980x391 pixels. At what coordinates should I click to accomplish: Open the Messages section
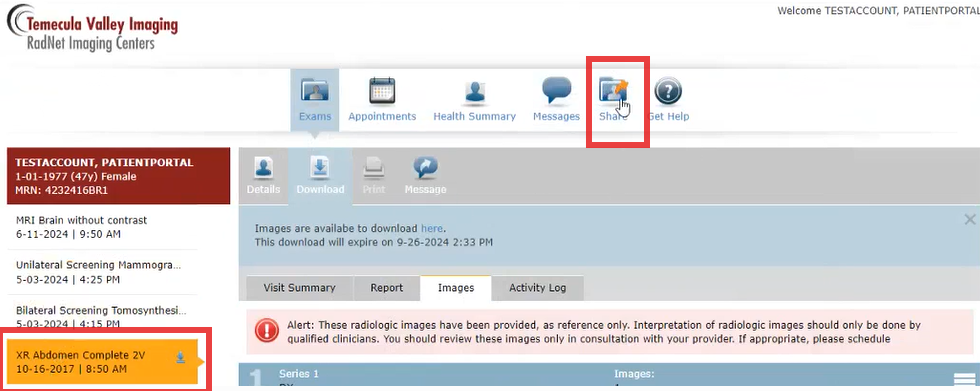(556, 99)
